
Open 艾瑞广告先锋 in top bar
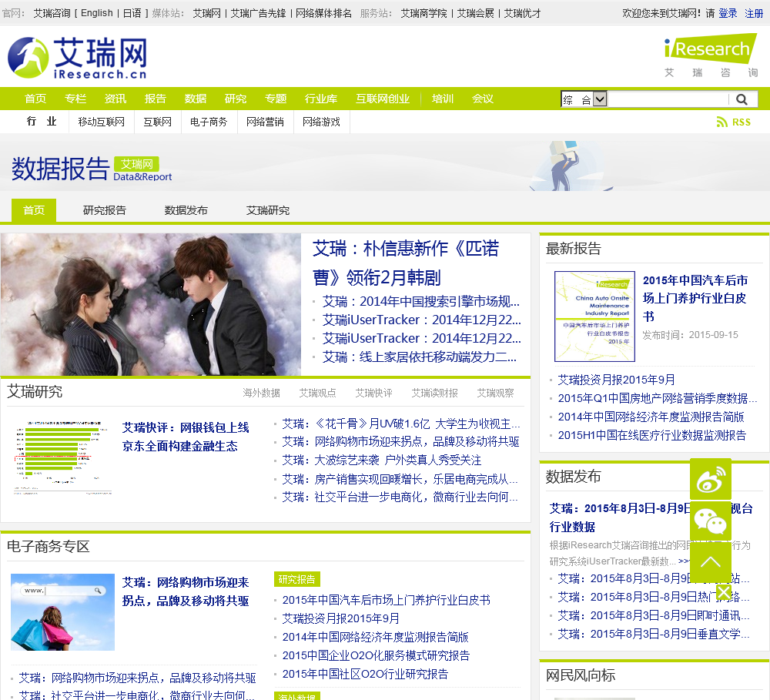click(x=258, y=13)
